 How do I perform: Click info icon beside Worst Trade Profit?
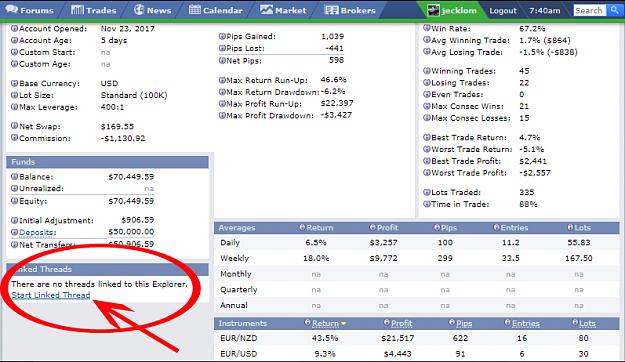point(427,173)
